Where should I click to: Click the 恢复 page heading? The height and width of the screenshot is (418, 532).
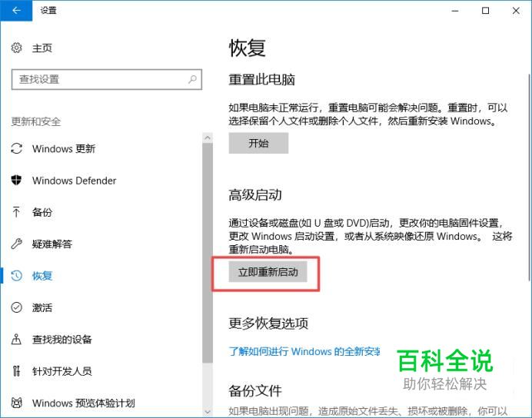248,48
